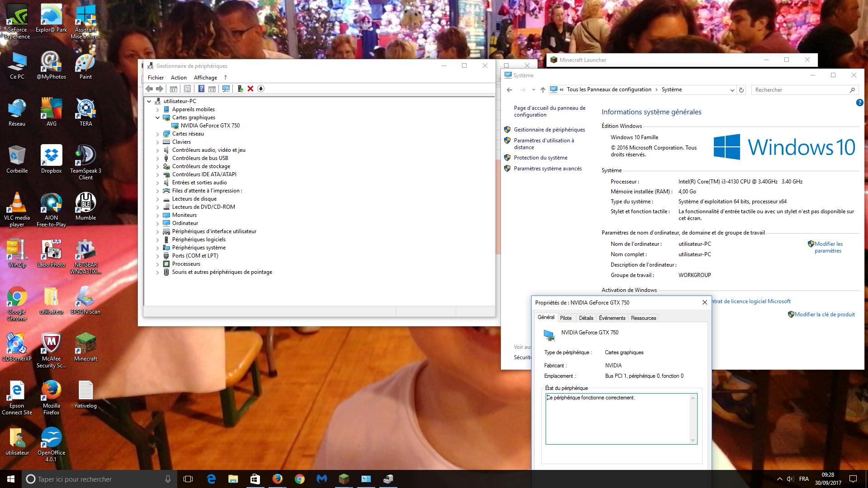Click the GeForce Experience desktop icon

point(17,22)
